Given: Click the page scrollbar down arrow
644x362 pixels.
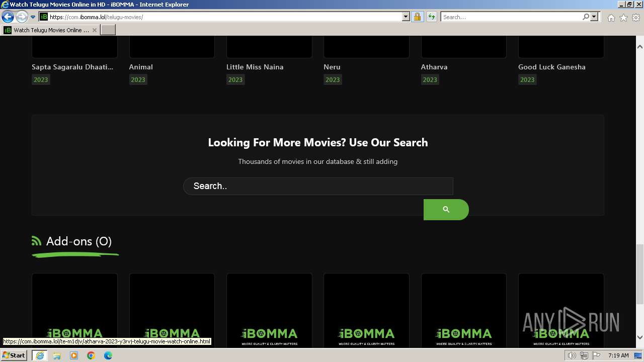Looking at the screenshot, I should (640, 337).
